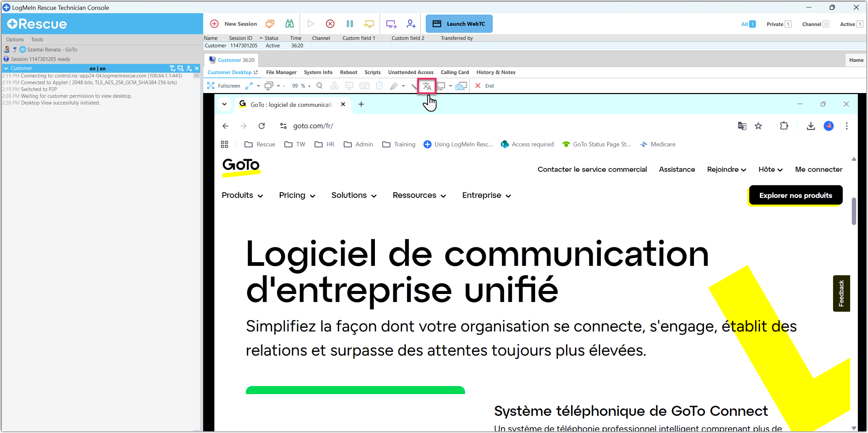
Task: Expand the Produits menu on GoTo page
Action: [242, 196]
